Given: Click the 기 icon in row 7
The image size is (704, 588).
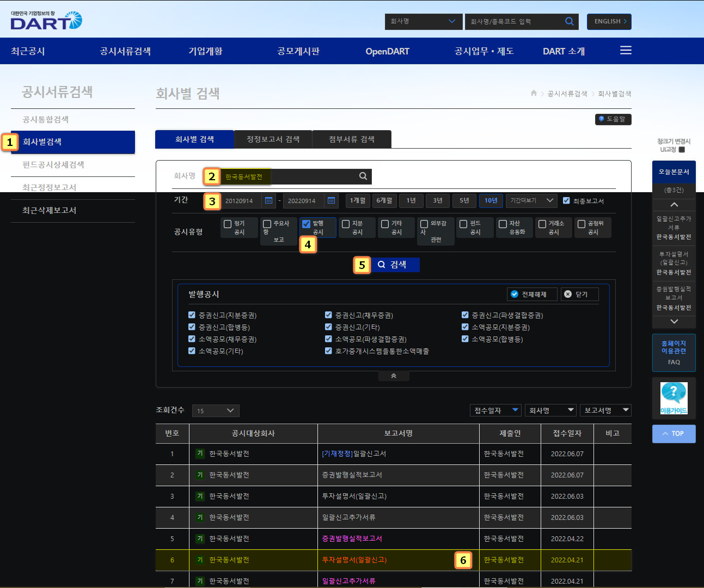Looking at the screenshot, I should pos(200,581).
